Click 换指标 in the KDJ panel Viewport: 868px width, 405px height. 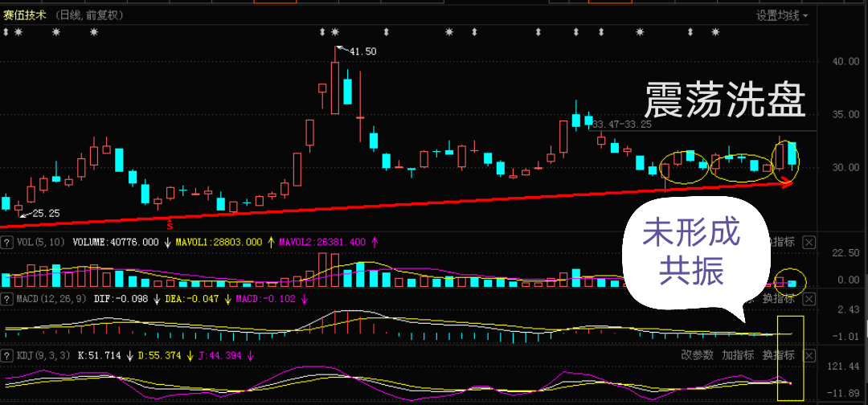778,355
